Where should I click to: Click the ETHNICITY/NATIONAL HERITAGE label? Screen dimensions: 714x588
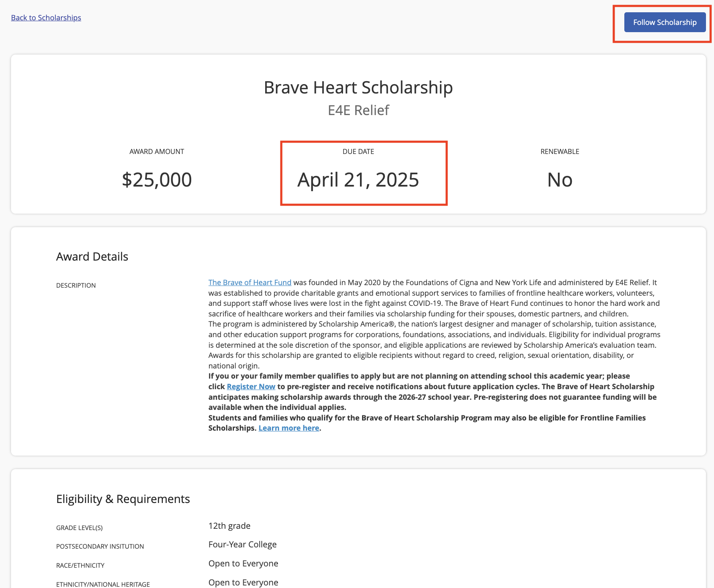coord(103,584)
